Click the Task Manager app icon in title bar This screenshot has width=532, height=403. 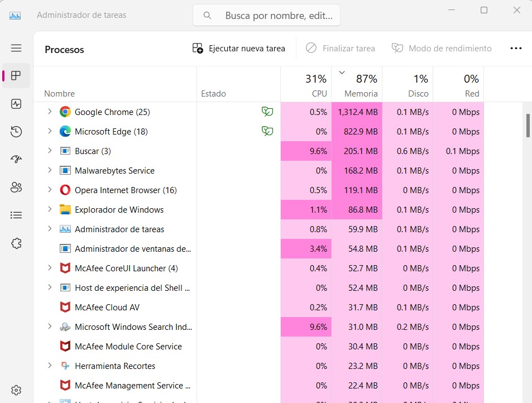(15, 15)
